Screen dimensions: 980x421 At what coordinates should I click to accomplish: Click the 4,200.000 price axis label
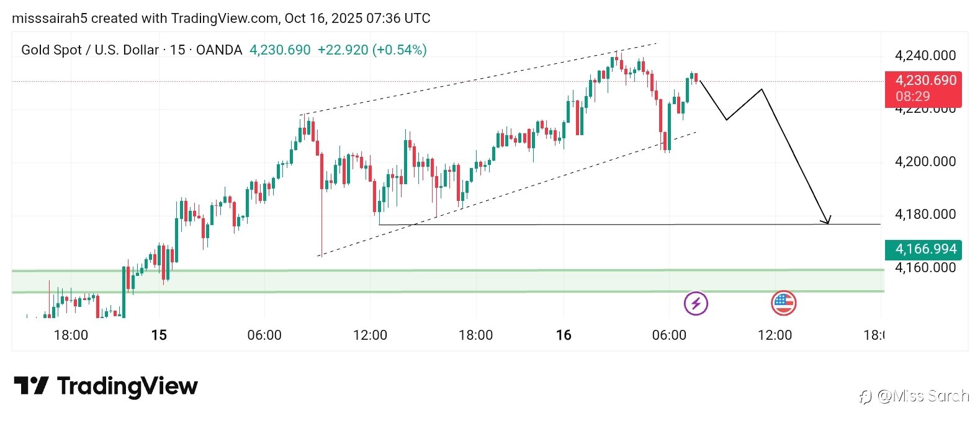(925, 162)
